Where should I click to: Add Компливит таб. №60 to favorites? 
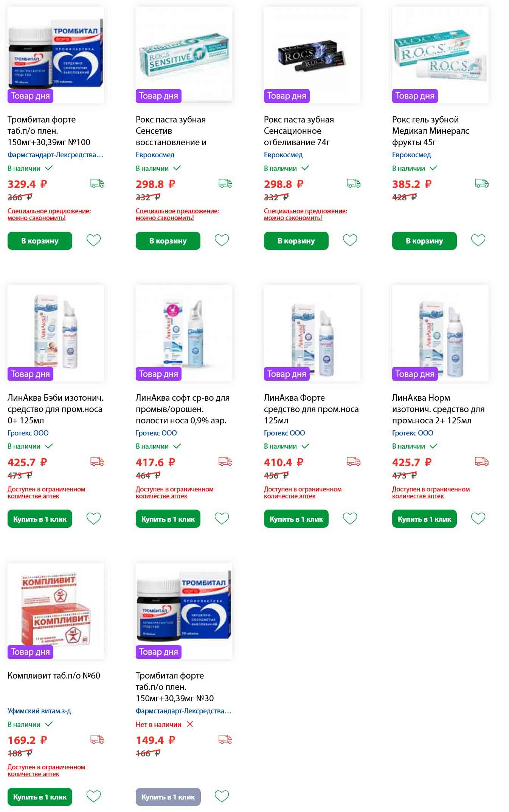(93, 796)
